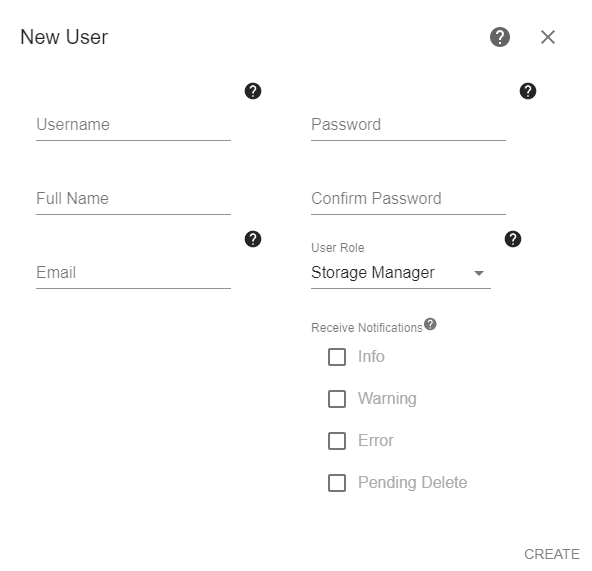This screenshot has height=571, width=592.
Task: Focus the Username input field
Action: 133,125
